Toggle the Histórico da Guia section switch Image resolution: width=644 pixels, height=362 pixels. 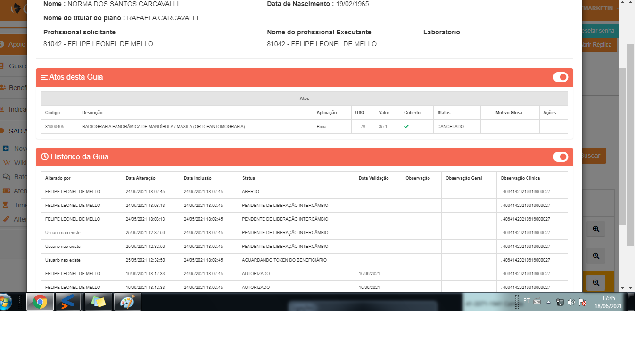tap(560, 157)
